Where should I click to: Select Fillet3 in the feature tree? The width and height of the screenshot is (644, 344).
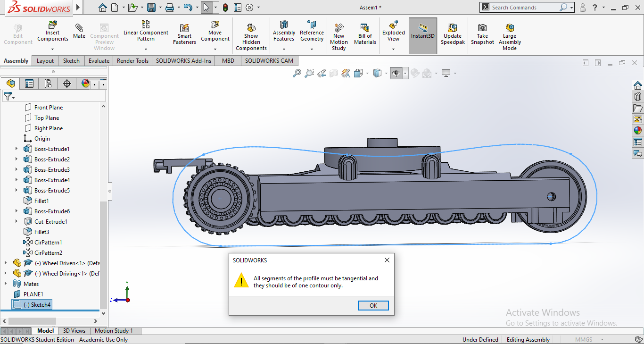37,232
